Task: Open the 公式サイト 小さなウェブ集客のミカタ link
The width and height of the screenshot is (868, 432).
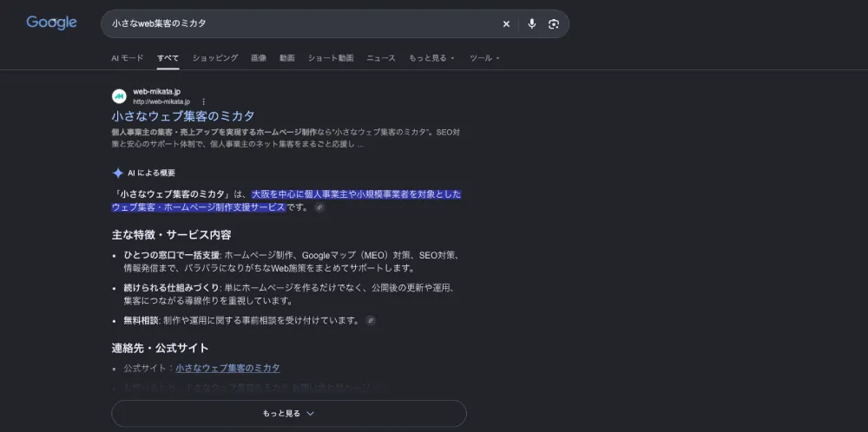Action: click(x=227, y=369)
